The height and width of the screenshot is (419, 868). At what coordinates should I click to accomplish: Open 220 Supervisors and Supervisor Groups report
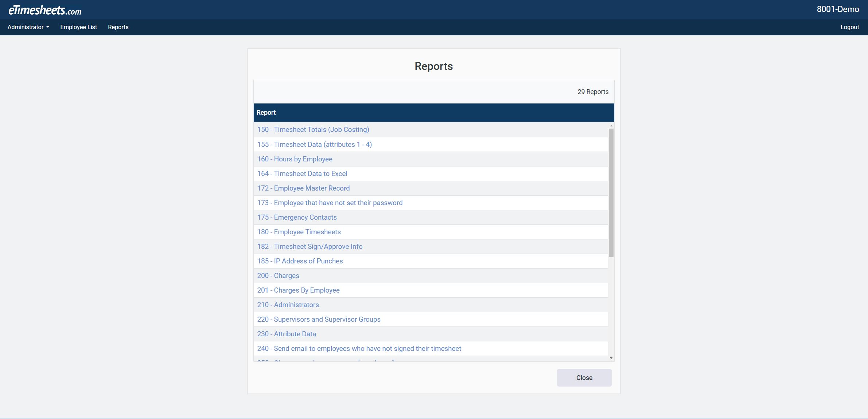[x=319, y=320]
